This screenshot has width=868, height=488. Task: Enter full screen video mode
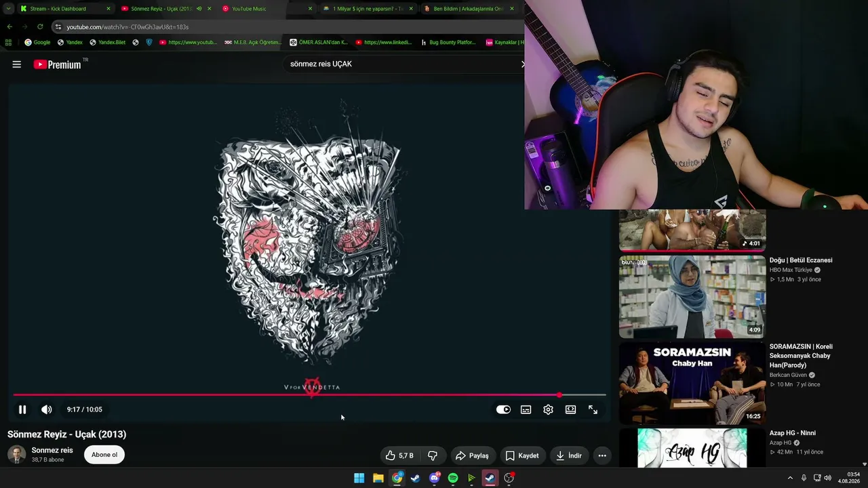[593, 409]
